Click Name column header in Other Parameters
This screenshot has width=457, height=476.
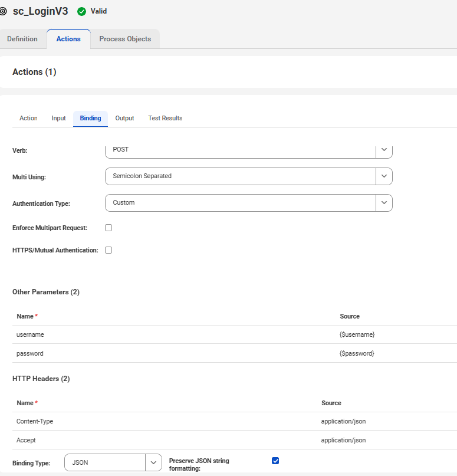[x=25, y=316]
